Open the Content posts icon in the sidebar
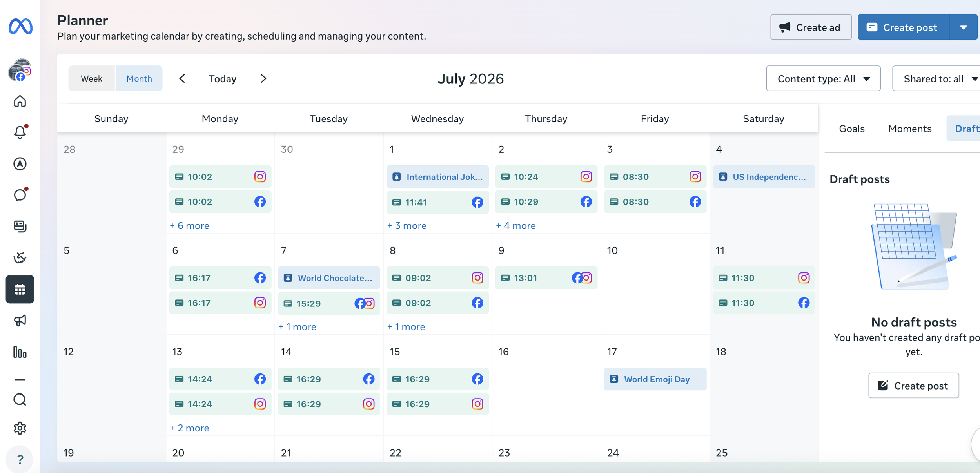The image size is (980, 473). pos(20,226)
